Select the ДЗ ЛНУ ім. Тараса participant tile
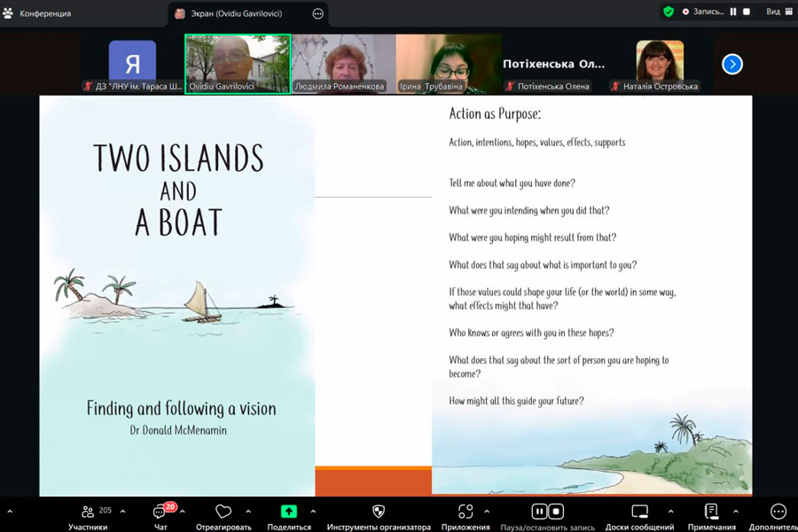 tap(132, 64)
